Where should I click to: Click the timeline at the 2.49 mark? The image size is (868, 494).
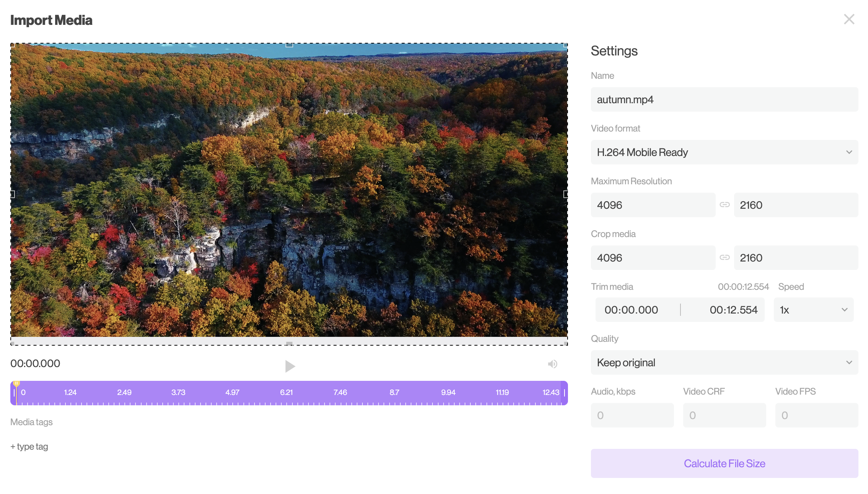coord(124,393)
